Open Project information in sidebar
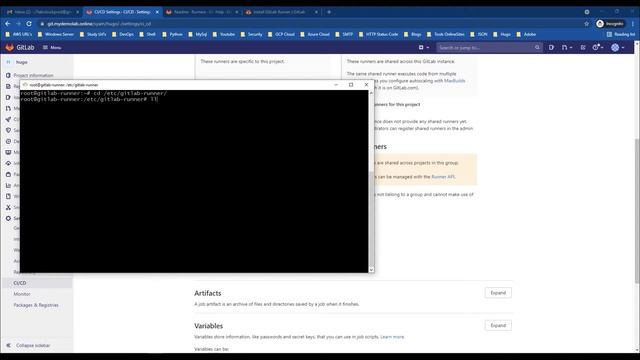640x360 pixels. pos(33,76)
